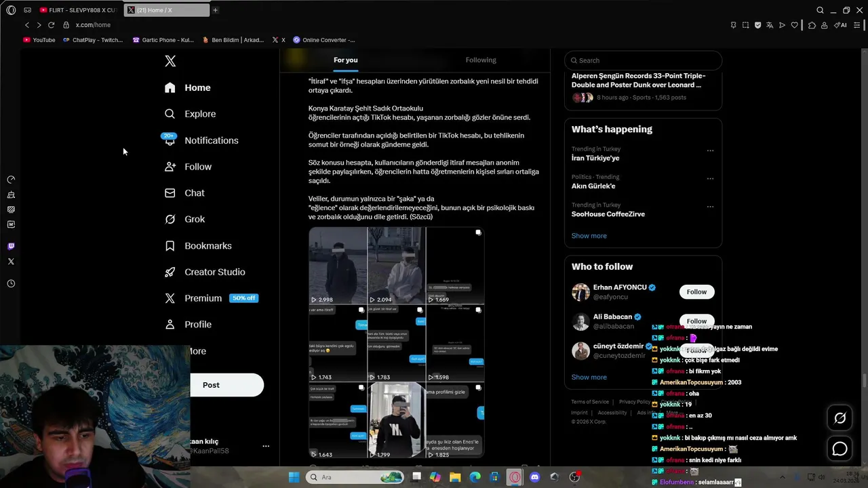The image size is (868, 488).
Task: Follow Erhan AFYONCU
Action: (696, 291)
